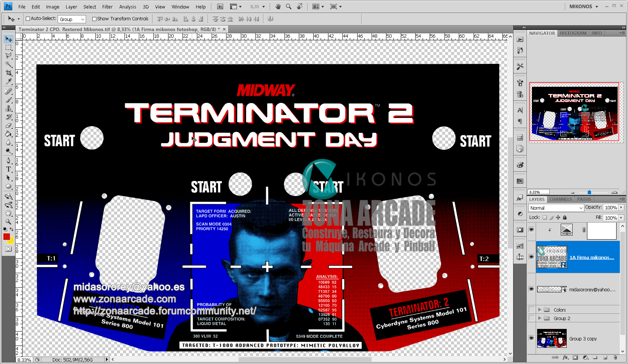The height and width of the screenshot is (364, 628).
Task: Click the Delete layer trash icon
Action: [615, 357]
